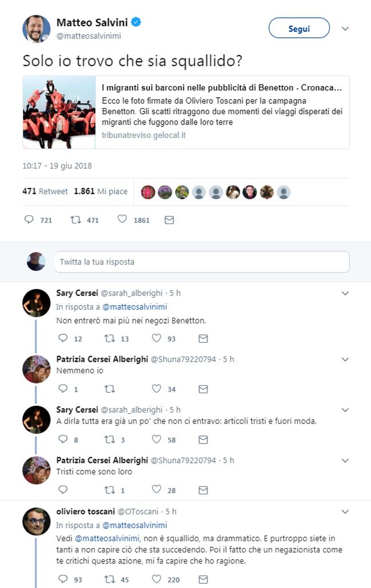371x588 pixels.
Task: View the 471 Retweet list
Action: click(45, 191)
